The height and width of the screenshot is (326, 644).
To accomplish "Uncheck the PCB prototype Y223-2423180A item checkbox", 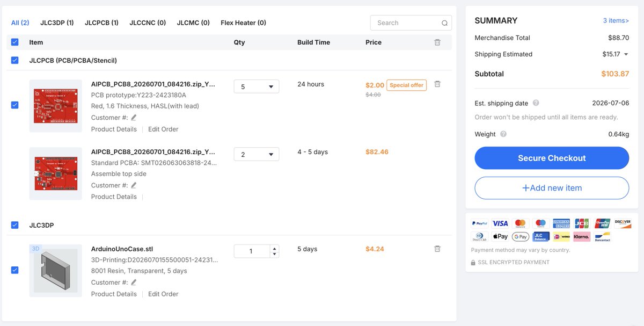I will [14, 105].
